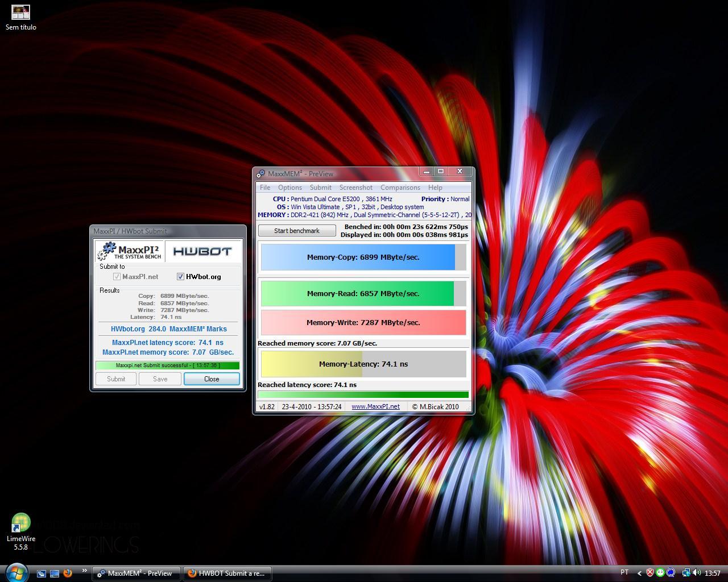Select the Sem título desktop icon
Viewport: 728px width, 582px height.
pos(20,17)
